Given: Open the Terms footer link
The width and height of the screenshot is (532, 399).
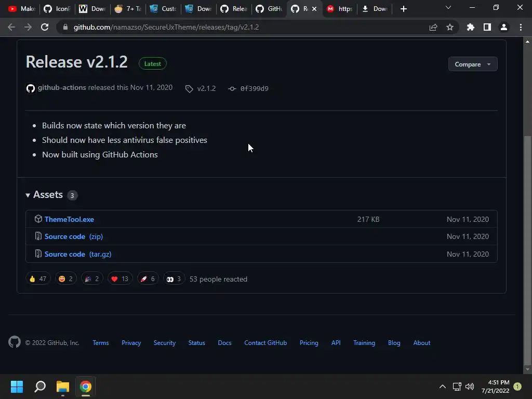Looking at the screenshot, I should (x=101, y=343).
